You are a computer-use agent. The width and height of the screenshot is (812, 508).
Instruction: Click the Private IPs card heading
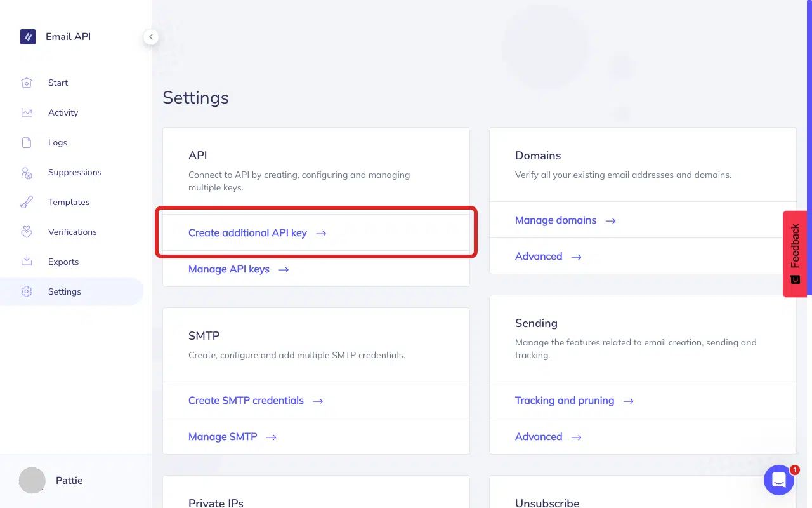216,503
